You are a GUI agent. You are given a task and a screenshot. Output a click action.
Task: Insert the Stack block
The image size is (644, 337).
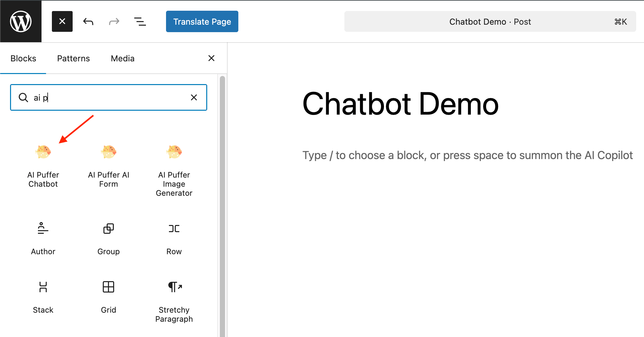43,297
